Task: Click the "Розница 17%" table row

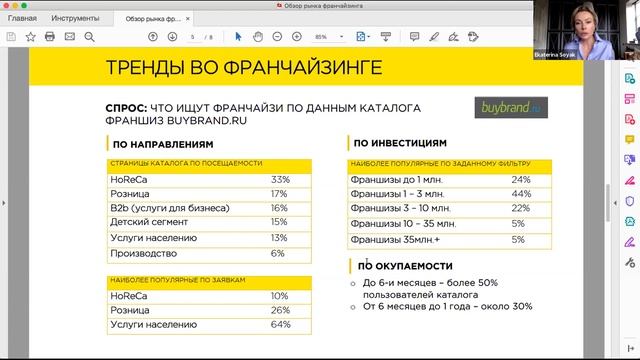Action: click(x=209, y=194)
